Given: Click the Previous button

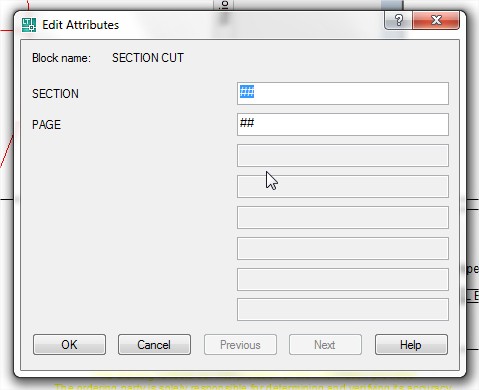Looking at the screenshot, I should click(x=240, y=345).
